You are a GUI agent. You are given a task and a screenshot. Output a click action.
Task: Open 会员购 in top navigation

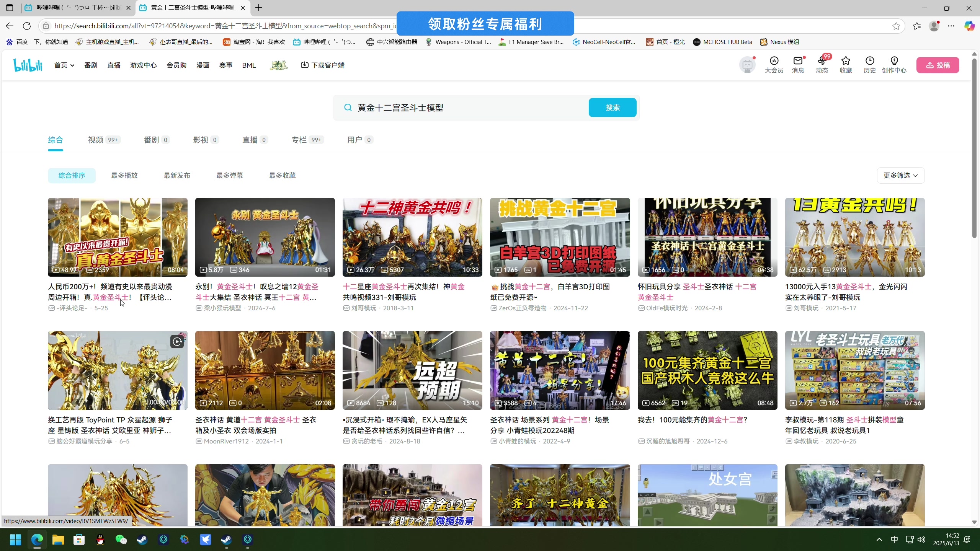click(176, 65)
